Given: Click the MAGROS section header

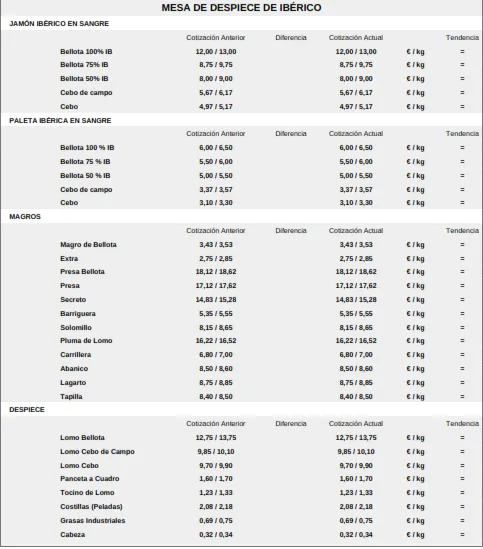Looking at the screenshot, I should [25, 217].
